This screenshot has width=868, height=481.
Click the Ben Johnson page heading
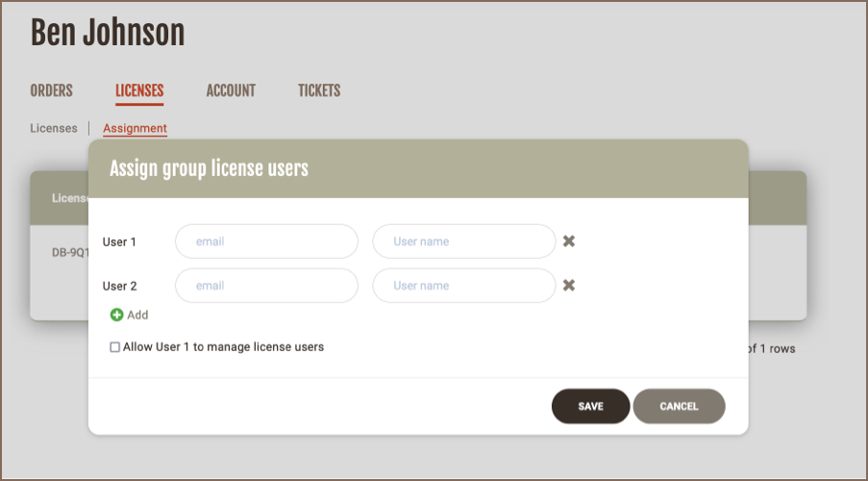pos(108,33)
